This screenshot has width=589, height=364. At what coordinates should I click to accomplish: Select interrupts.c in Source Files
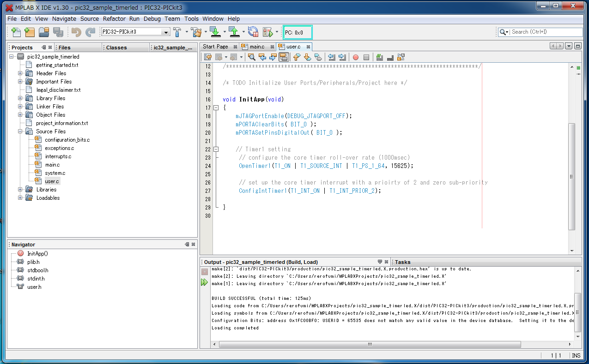click(58, 156)
